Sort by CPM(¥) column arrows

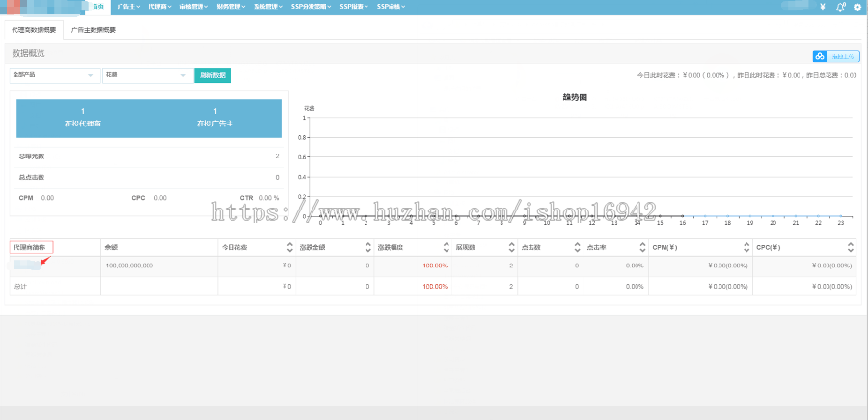tap(746, 248)
